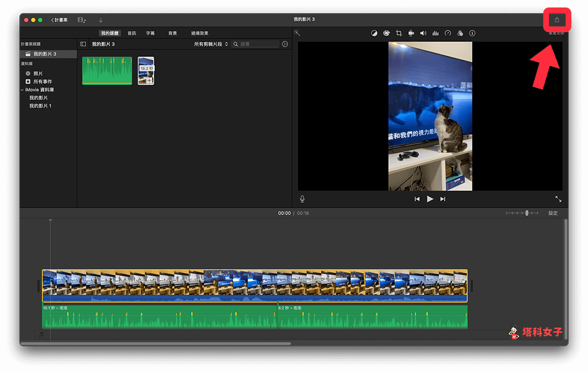Select 我的影片 3 in project media sidebar
This screenshot has width=588, height=372.
[x=48, y=54]
